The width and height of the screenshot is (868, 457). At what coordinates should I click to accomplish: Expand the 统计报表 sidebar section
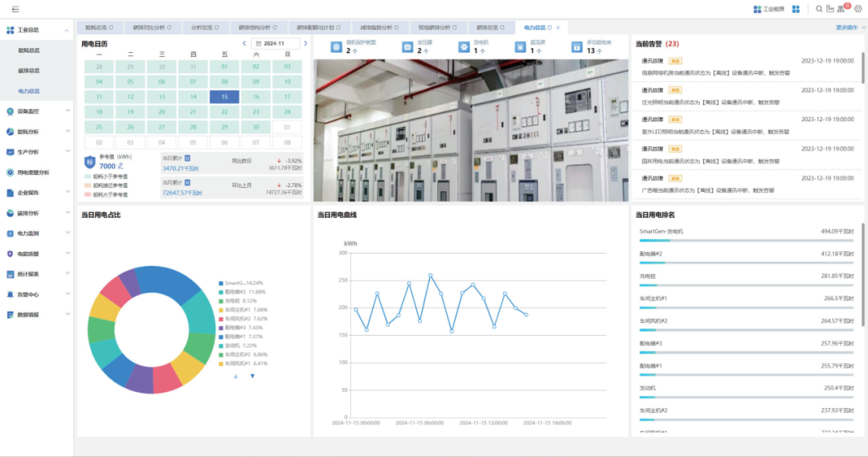tap(36, 274)
